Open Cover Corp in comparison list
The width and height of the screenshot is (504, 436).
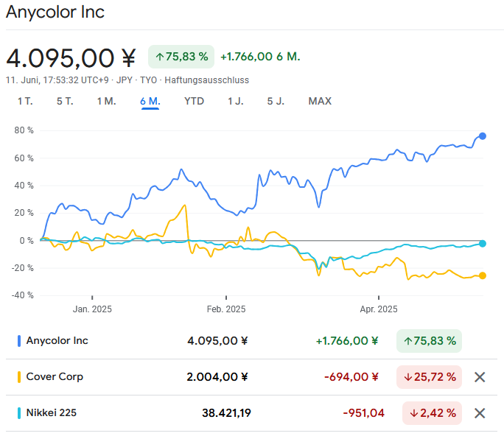click(x=55, y=376)
